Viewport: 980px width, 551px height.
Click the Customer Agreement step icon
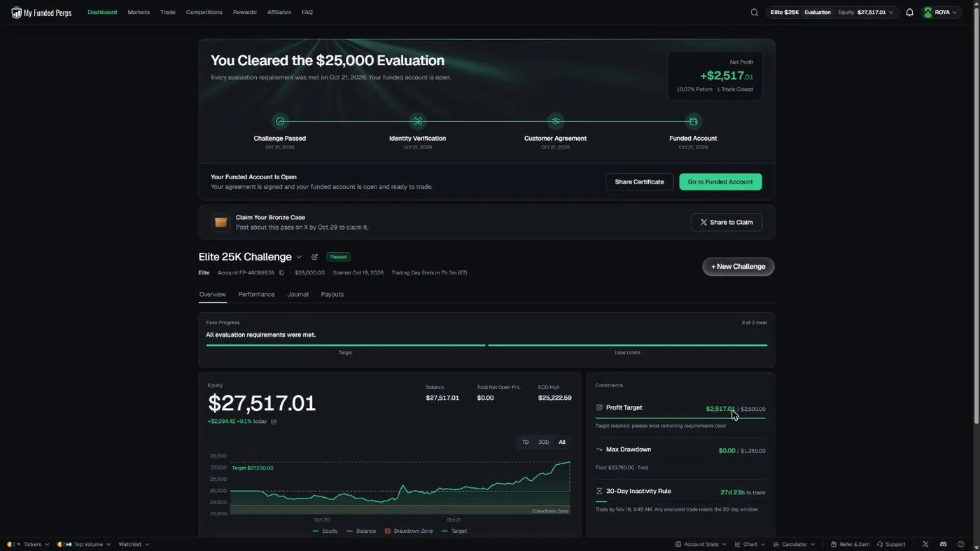pos(556,121)
